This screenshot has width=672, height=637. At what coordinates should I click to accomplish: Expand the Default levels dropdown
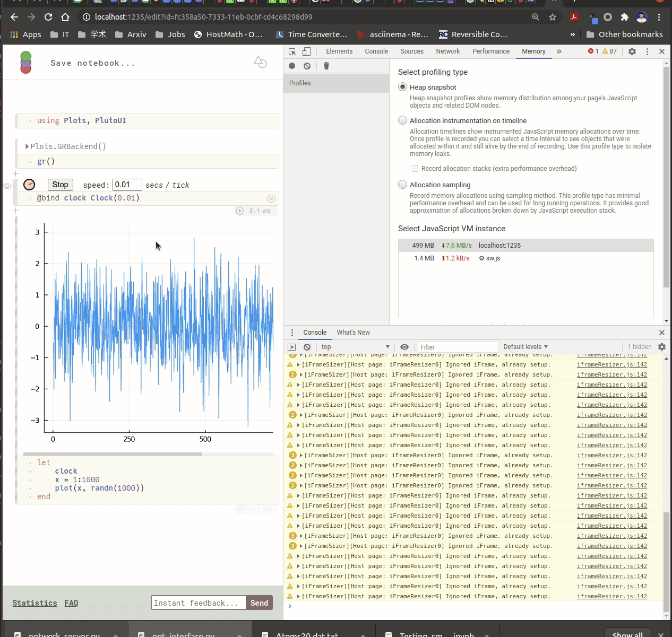525,347
